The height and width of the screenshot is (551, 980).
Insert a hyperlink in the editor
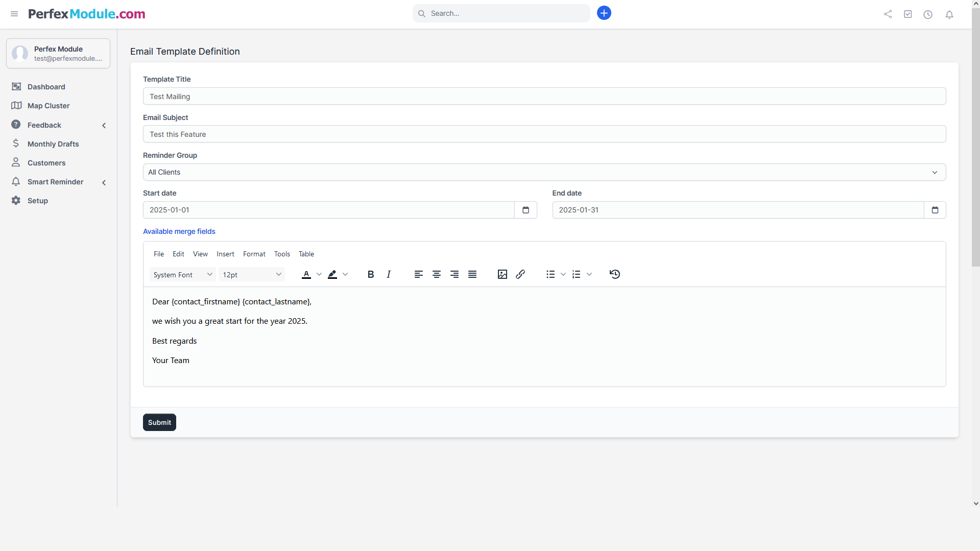click(520, 274)
